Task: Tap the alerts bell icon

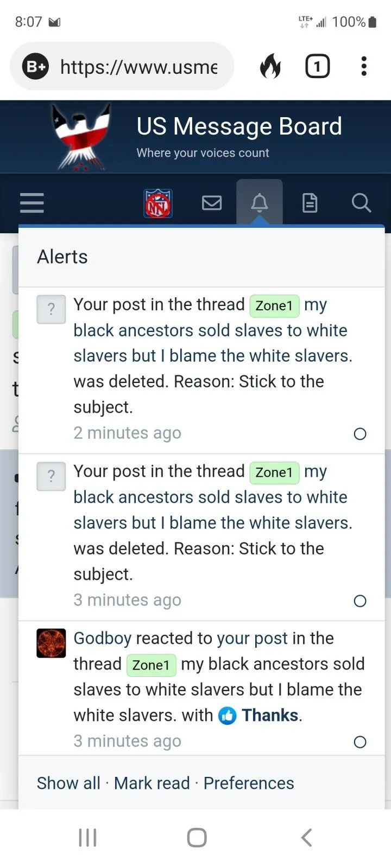Action: click(260, 203)
